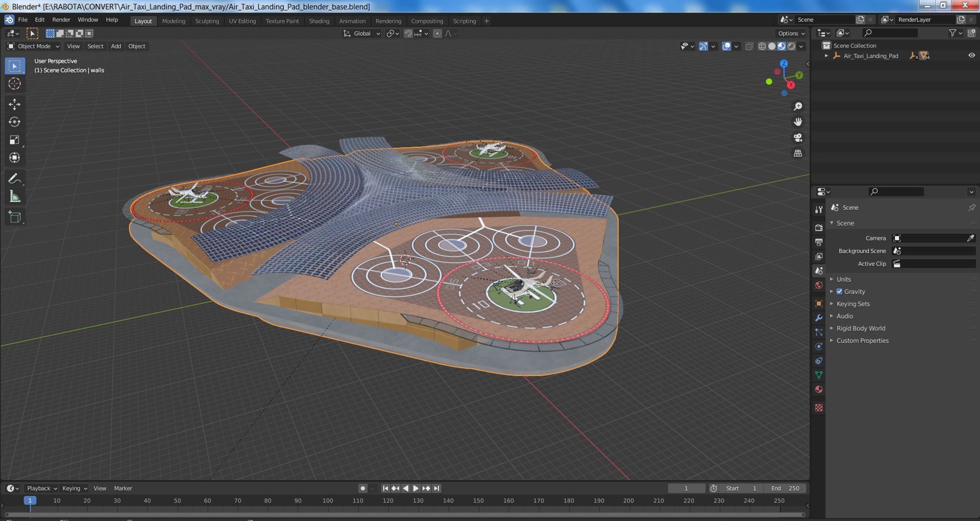Toggle viewport gizmos display
The height and width of the screenshot is (521, 980).
pyautogui.click(x=703, y=46)
